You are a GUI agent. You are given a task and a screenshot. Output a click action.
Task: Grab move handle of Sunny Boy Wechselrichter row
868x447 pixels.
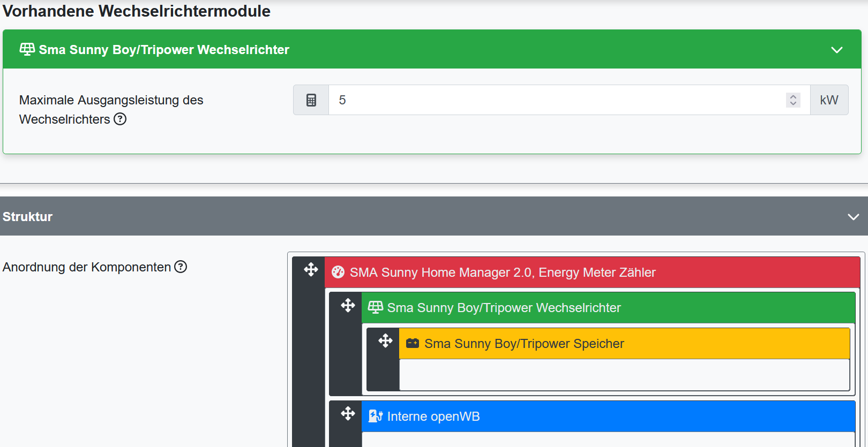pyautogui.click(x=348, y=306)
